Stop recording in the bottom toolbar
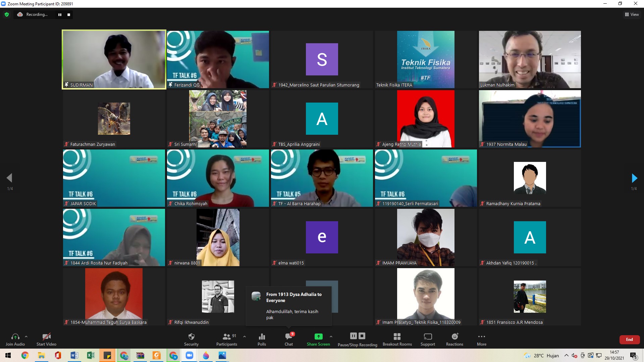 pos(362,336)
